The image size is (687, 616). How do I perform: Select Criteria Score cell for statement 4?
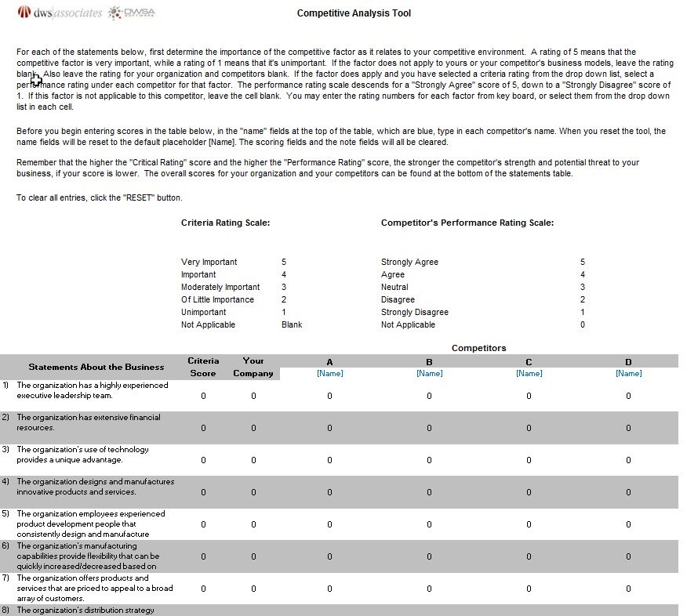tap(203, 492)
